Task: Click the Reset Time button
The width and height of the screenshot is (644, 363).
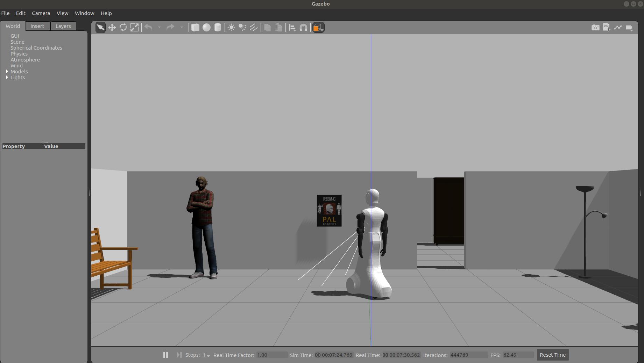Action: click(x=552, y=355)
